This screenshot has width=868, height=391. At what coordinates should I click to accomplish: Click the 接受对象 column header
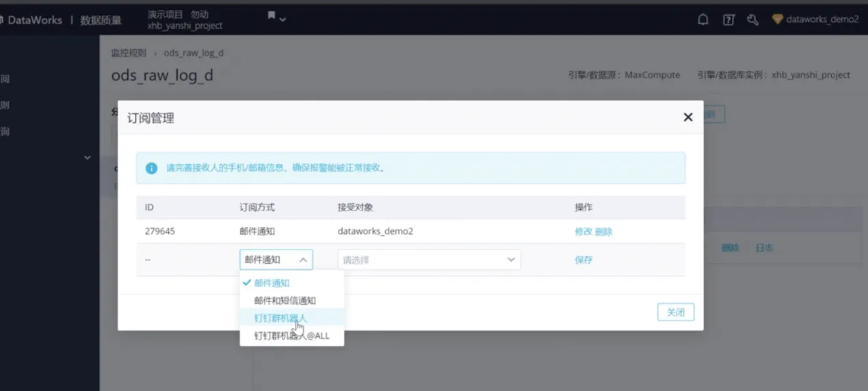[x=355, y=207]
